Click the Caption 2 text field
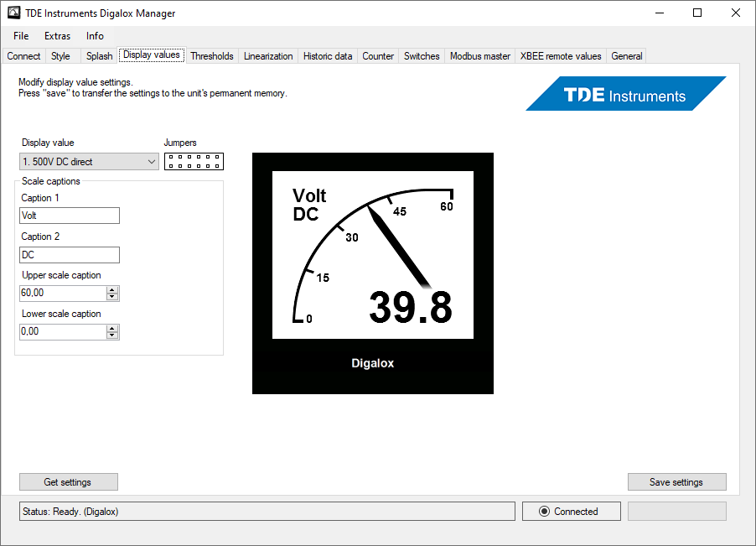Screen dimensions: 756x546 pos(70,255)
